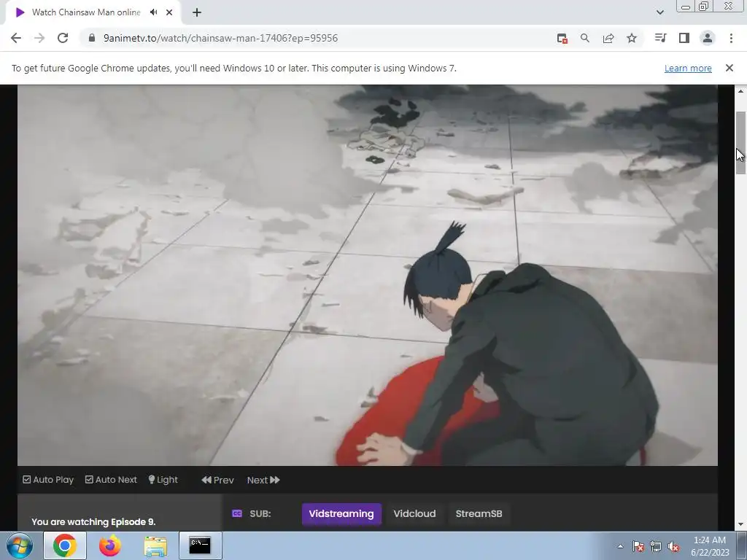Switch to the Vidcloud server
Image resolution: width=747 pixels, height=560 pixels.
click(x=414, y=514)
